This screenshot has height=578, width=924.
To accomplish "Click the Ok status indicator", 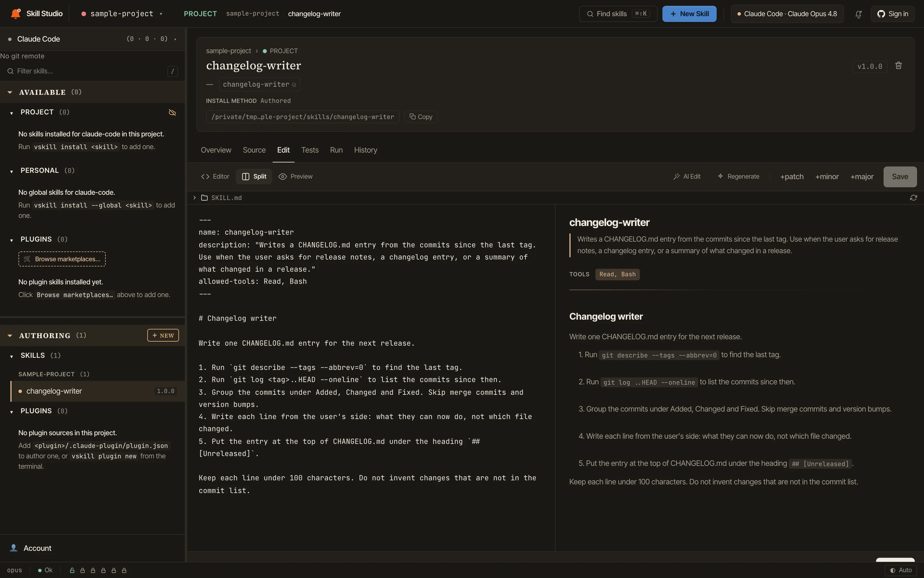I will [x=45, y=570].
